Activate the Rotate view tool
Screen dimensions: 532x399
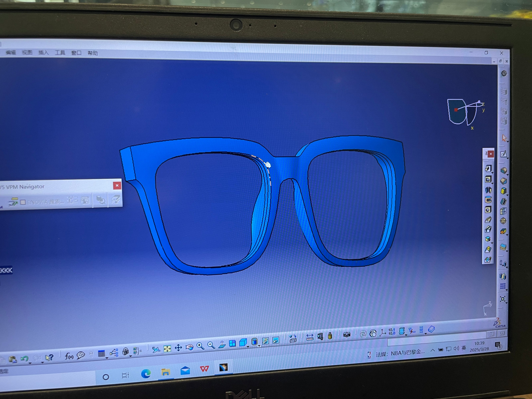[x=190, y=347]
